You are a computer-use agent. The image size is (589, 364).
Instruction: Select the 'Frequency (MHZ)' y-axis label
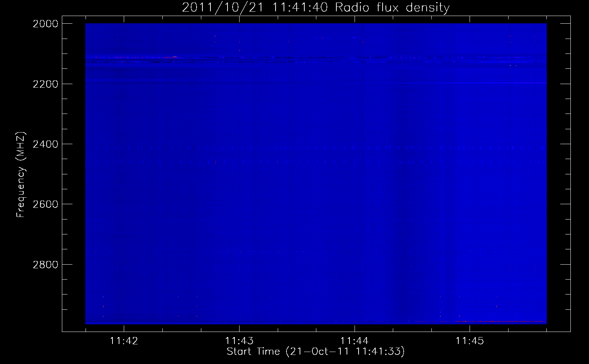click(21, 175)
